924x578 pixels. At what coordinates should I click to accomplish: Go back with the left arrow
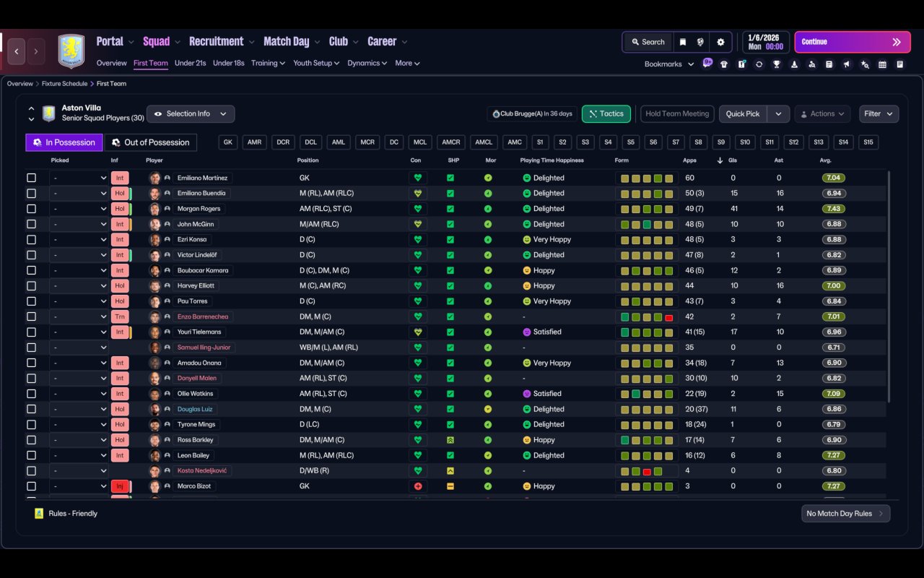click(16, 51)
